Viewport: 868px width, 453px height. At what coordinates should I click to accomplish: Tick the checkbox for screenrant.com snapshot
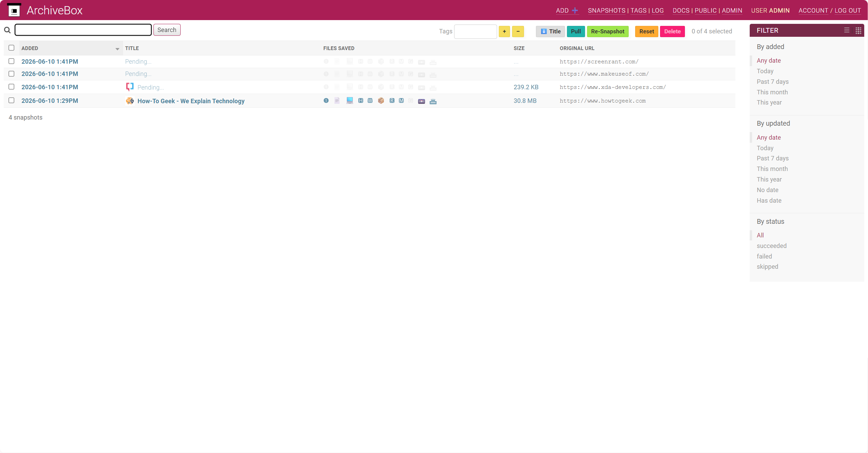(x=11, y=61)
